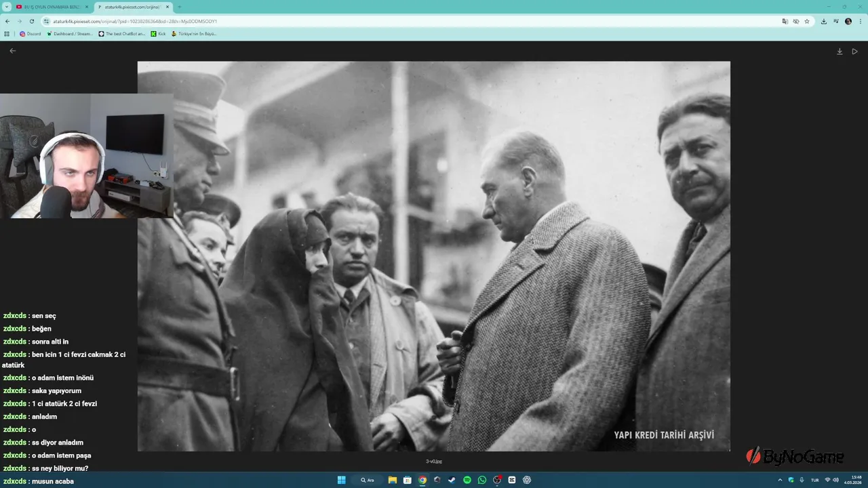This screenshot has height=488, width=868.
Task: Click the gallery back arrow
Action: coord(12,51)
